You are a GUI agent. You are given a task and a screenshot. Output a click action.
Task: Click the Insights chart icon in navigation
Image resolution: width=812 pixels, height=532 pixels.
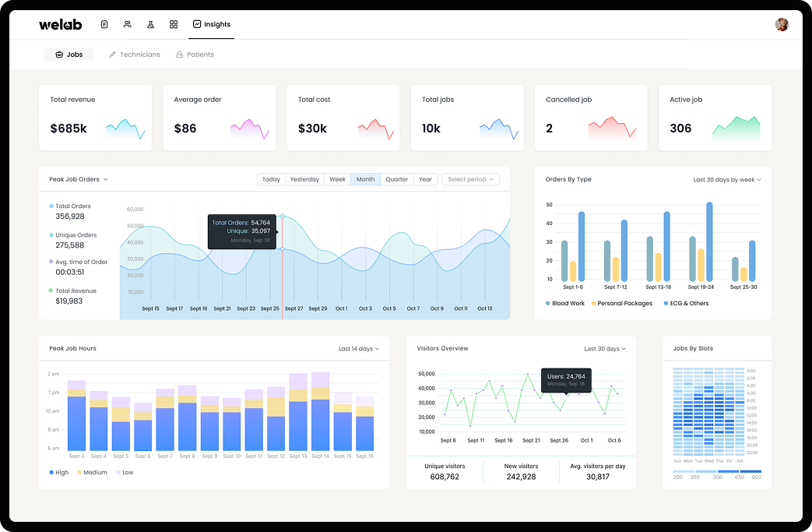pyautogui.click(x=198, y=24)
